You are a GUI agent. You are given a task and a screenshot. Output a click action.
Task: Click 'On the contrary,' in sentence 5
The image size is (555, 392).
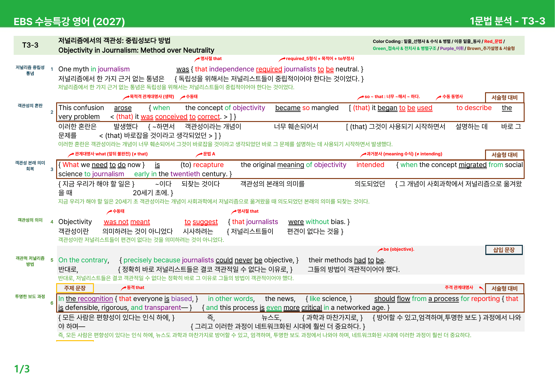coord(84,260)
